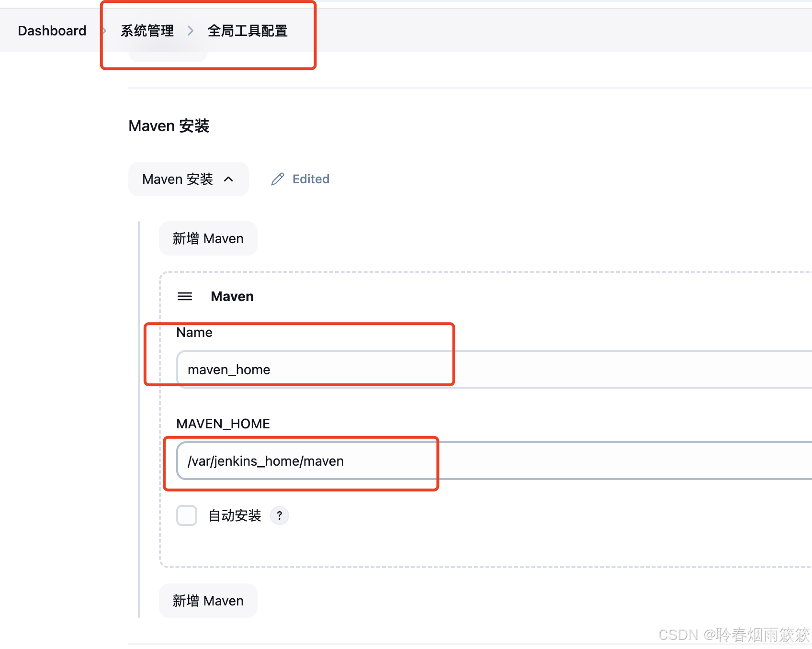This screenshot has width=812, height=649.
Task: Click MAVEN_HOME path input field
Action: click(x=494, y=460)
